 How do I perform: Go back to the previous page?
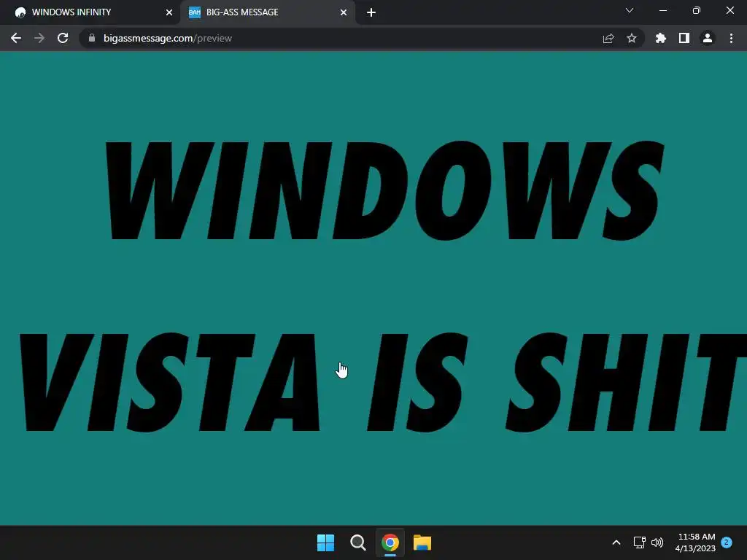pos(16,38)
